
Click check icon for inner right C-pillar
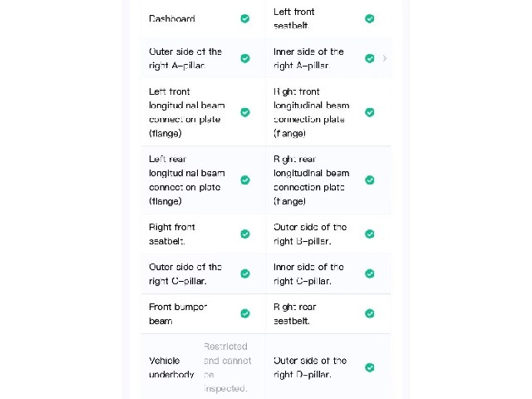tap(369, 273)
